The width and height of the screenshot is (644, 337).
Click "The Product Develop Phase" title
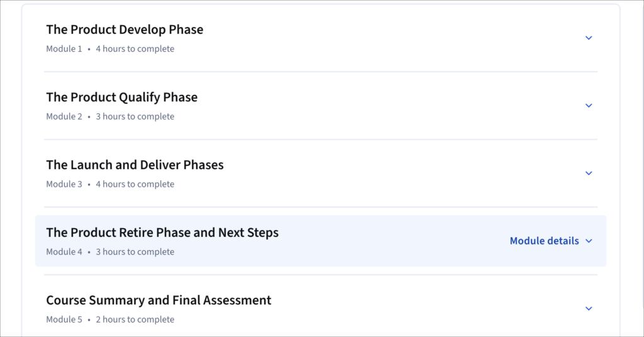pyautogui.click(x=125, y=30)
